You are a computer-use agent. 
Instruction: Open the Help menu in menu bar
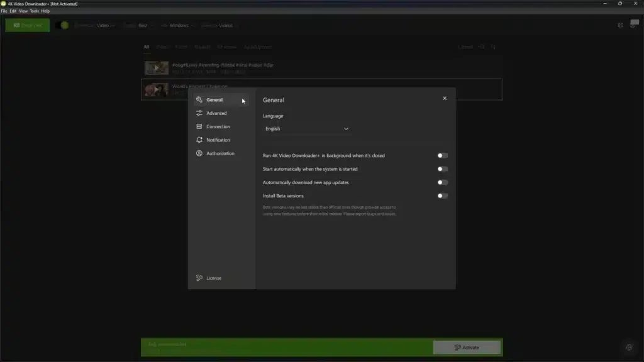point(45,11)
